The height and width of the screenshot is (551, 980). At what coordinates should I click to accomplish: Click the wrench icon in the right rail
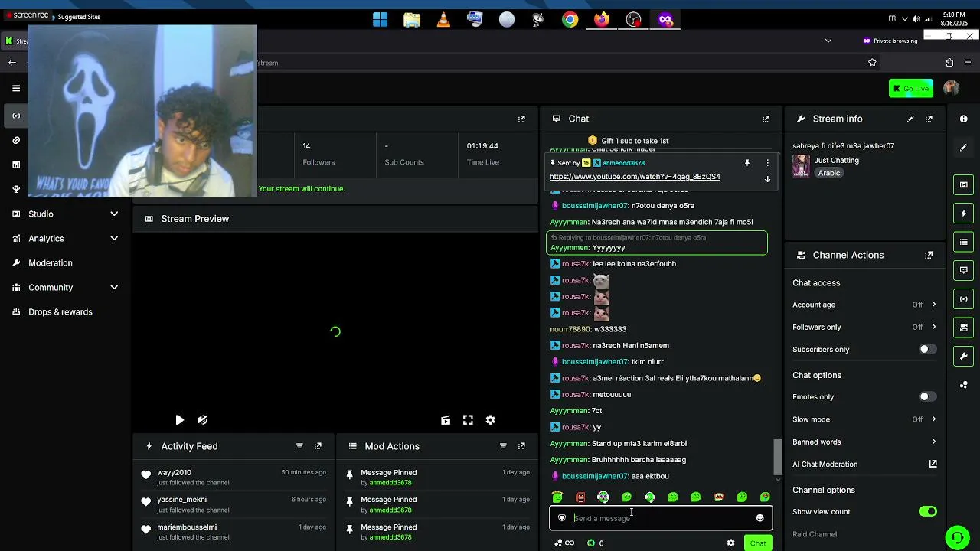[x=964, y=356]
